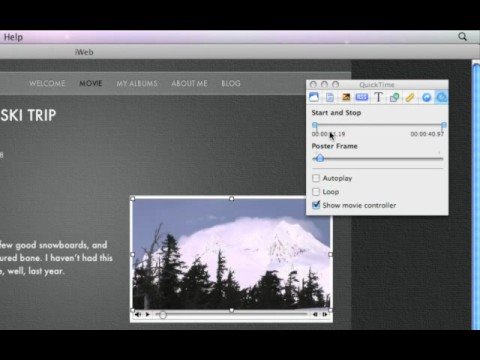Click the Start marker on Start and Stop slider
Viewport: 480px width, 360px height.
[315, 125]
